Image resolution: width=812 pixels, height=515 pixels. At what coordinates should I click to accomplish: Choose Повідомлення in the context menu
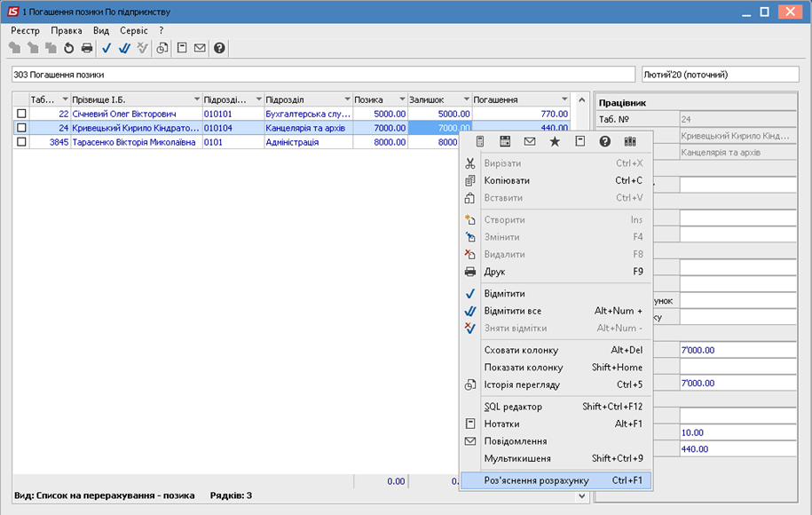(x=556, y=441)
